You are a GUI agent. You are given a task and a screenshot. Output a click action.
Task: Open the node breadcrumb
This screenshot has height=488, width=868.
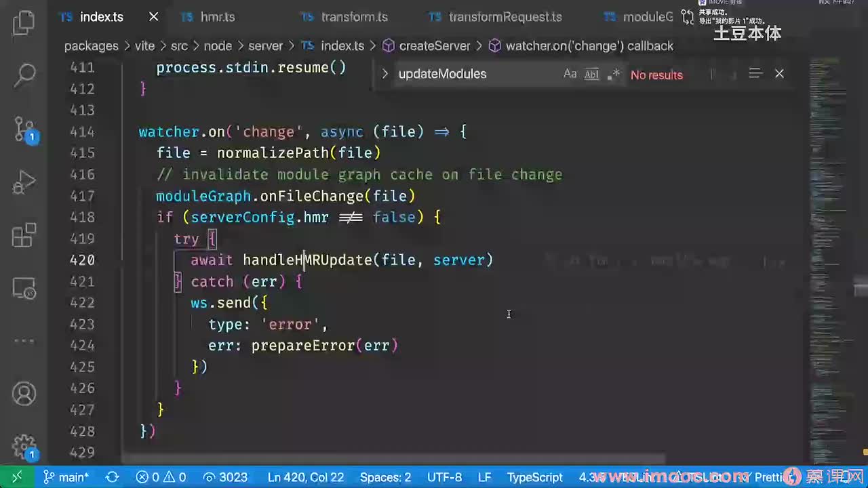[x=218, y=46]
